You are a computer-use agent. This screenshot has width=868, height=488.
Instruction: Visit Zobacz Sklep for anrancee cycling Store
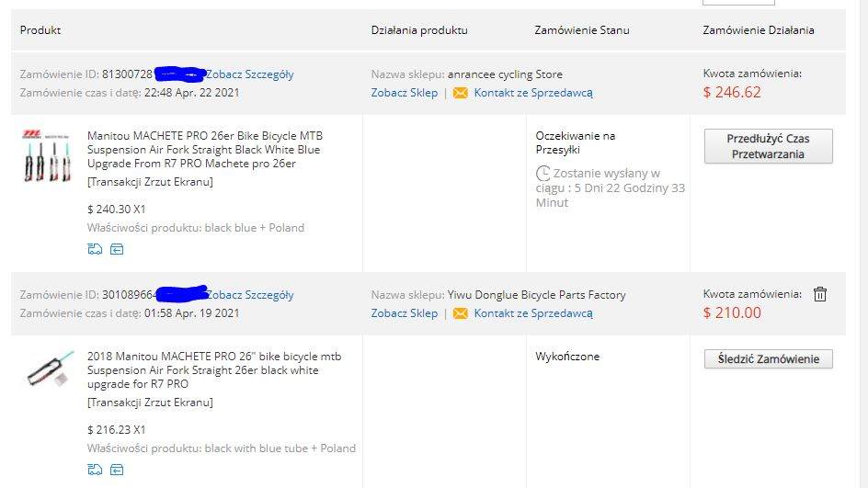point(405,93)
